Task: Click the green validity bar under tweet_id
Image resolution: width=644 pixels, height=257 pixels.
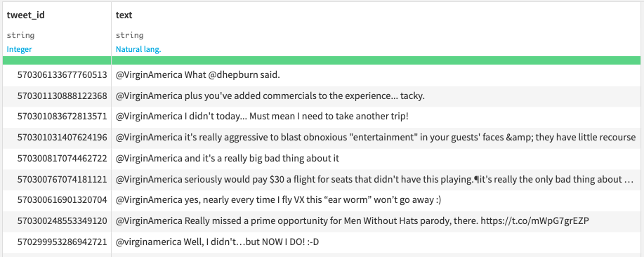Action: (x=57, y=61)
